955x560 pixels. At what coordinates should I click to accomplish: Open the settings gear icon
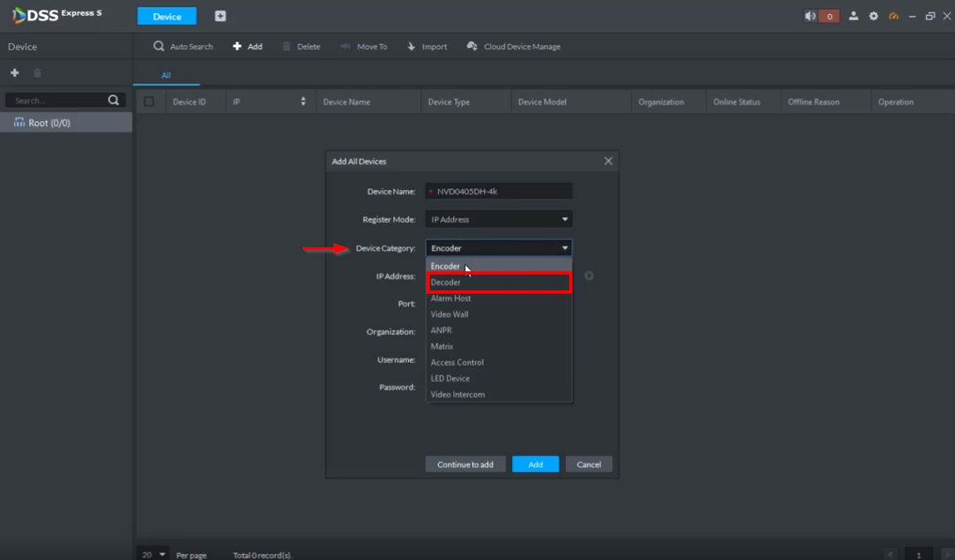[x=874, y=17]
